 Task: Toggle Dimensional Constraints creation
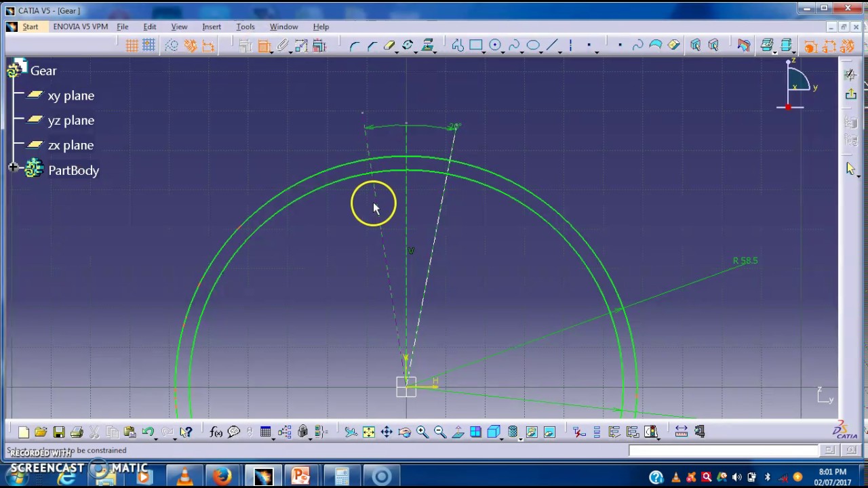(208, 45)
